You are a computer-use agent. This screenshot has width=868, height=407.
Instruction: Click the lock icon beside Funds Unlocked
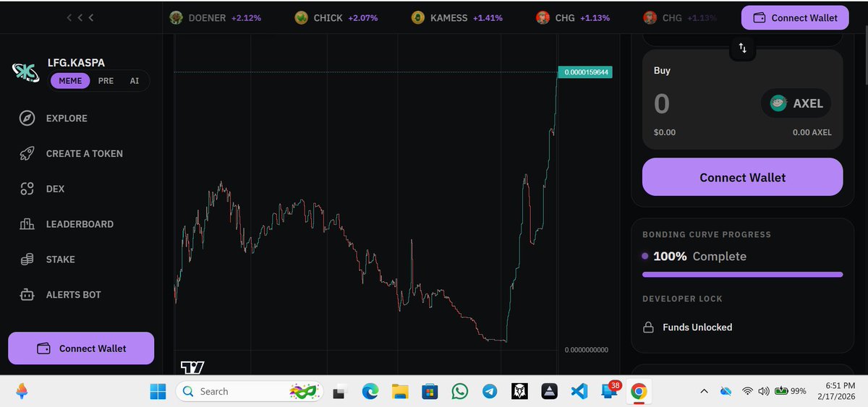point(649,327)
